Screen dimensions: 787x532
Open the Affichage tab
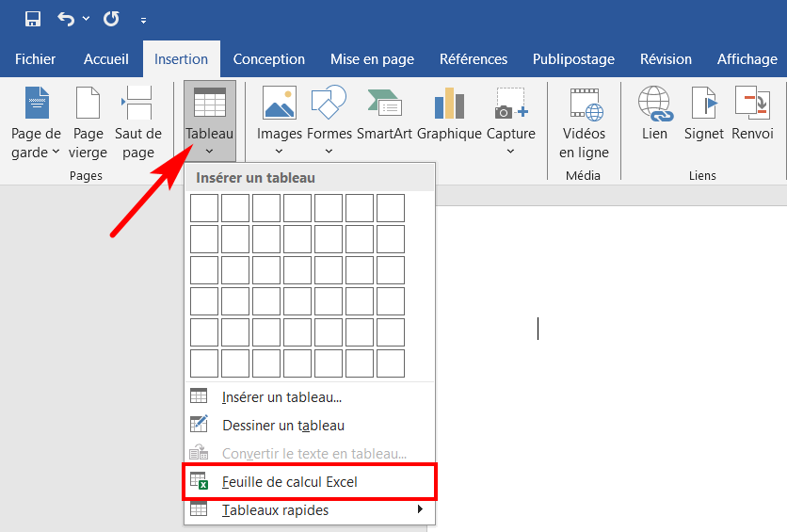point(747,59)
